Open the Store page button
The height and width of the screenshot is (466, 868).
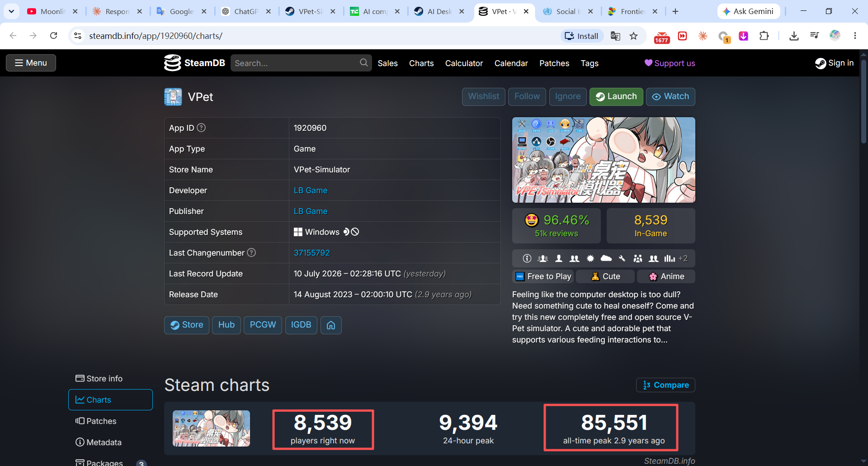(187, 325)
